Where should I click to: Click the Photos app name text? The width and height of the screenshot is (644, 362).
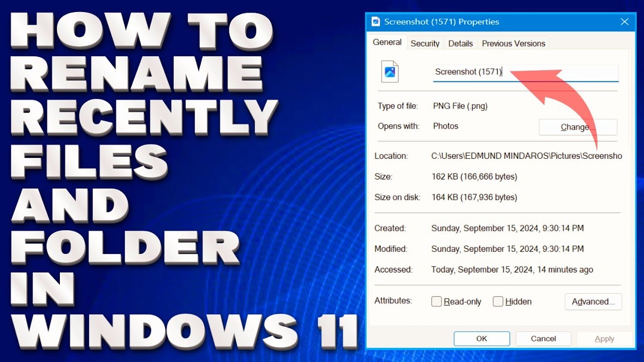click(446, 126)
